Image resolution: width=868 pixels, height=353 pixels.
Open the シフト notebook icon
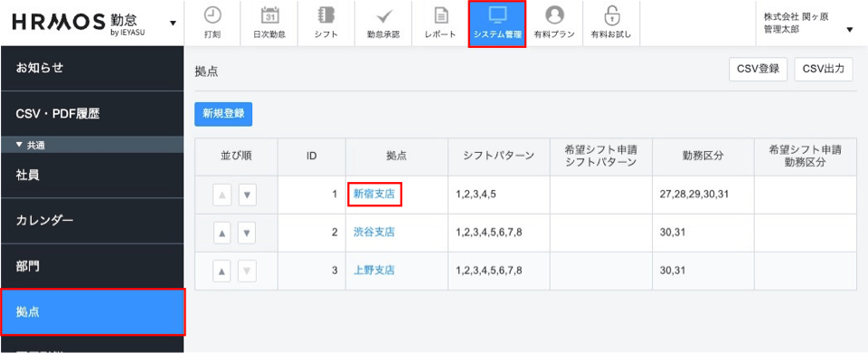coord(326,15)
